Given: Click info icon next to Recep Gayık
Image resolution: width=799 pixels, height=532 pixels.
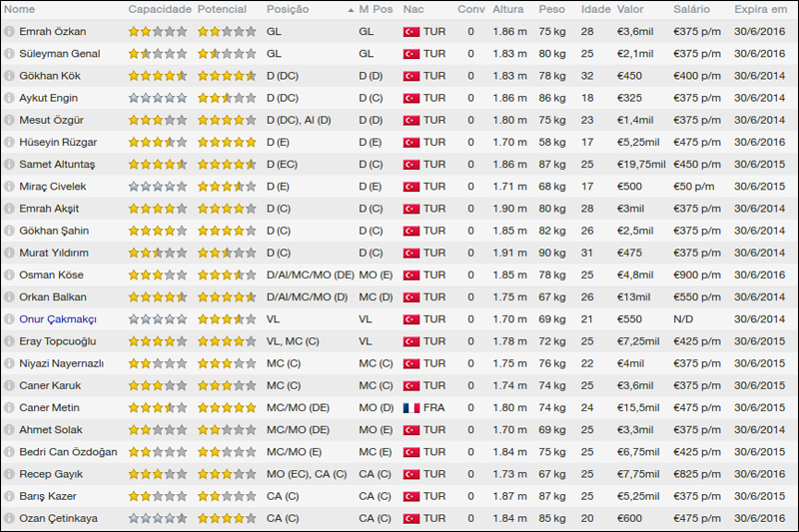Looking at the screenshot, I should (9, 474).
